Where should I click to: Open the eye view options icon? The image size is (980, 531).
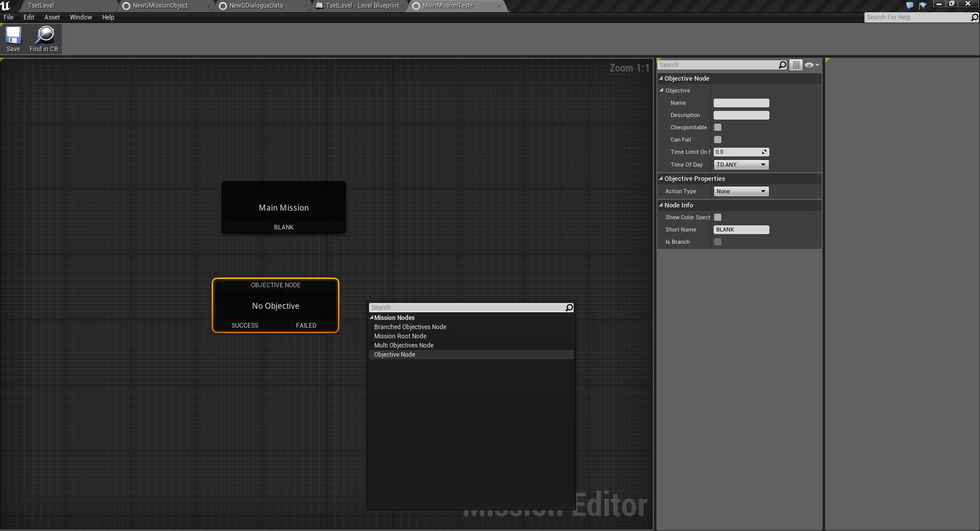(811, 65)
